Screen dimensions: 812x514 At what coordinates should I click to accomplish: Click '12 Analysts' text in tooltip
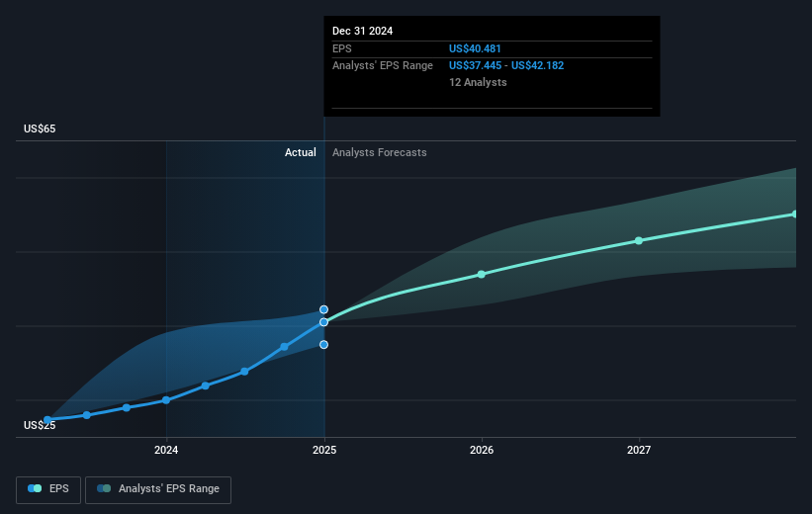coord(478,82)
